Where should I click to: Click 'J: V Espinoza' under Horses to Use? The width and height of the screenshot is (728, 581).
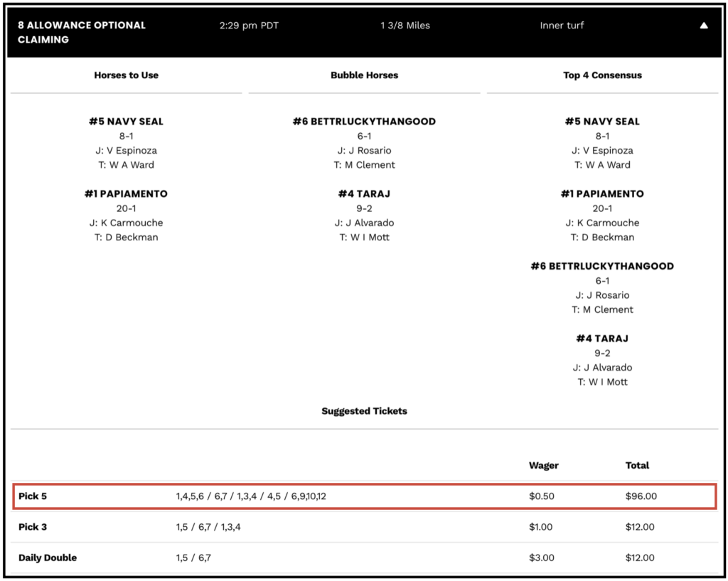(x=127, y=151)
